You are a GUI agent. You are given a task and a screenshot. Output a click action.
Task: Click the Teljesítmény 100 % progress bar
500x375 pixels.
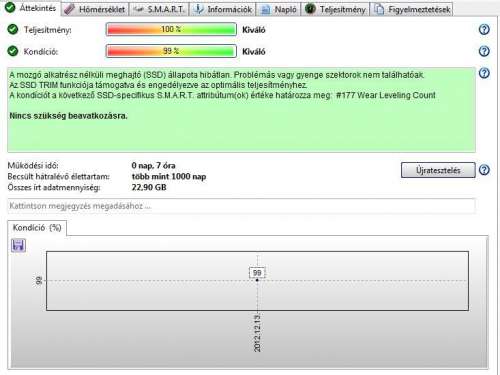[171, 29]
